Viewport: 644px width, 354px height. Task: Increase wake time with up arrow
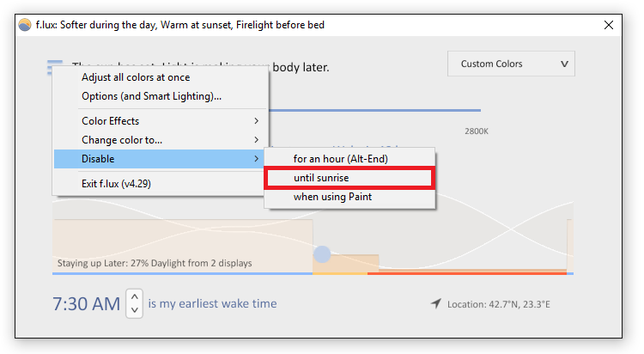[x=134, y=296]
